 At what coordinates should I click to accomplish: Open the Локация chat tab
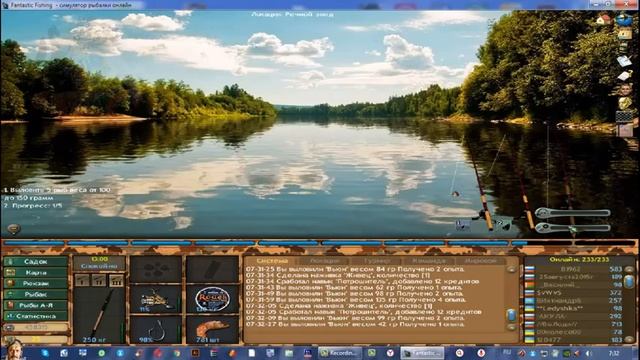pyautogui.click(x=324, y=260)
